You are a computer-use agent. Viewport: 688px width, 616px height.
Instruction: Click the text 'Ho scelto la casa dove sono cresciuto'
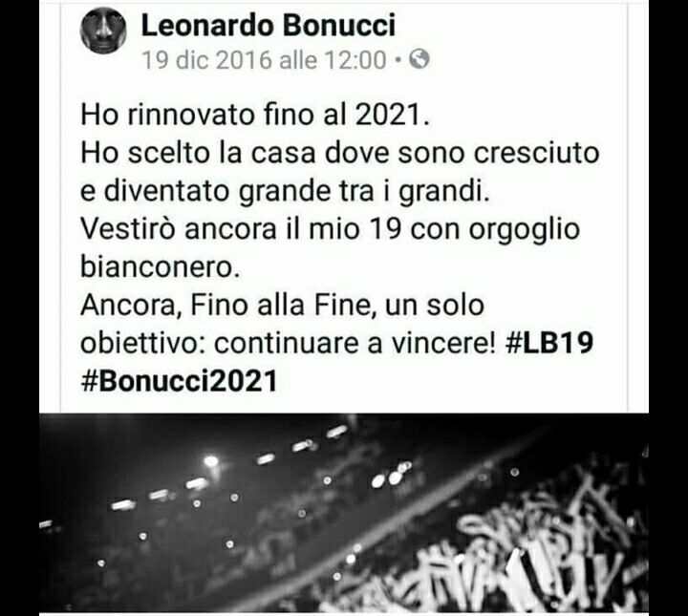pos(340,153)
